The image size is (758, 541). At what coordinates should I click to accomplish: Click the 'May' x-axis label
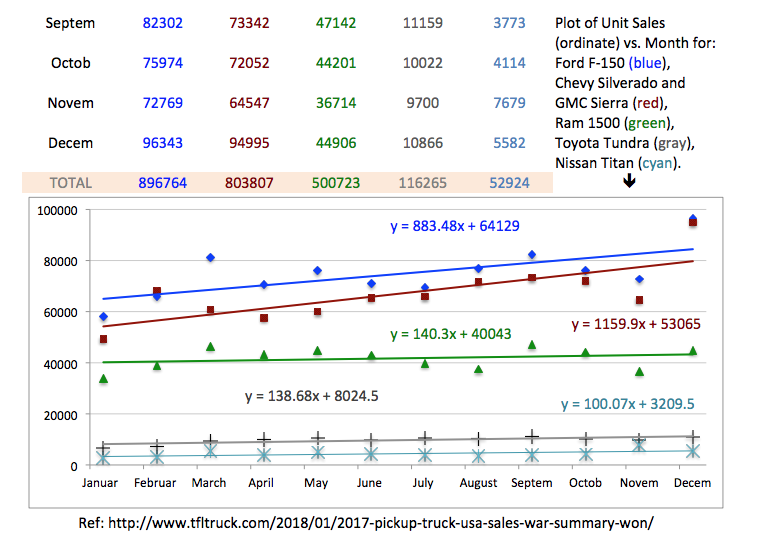click(316, 483)
